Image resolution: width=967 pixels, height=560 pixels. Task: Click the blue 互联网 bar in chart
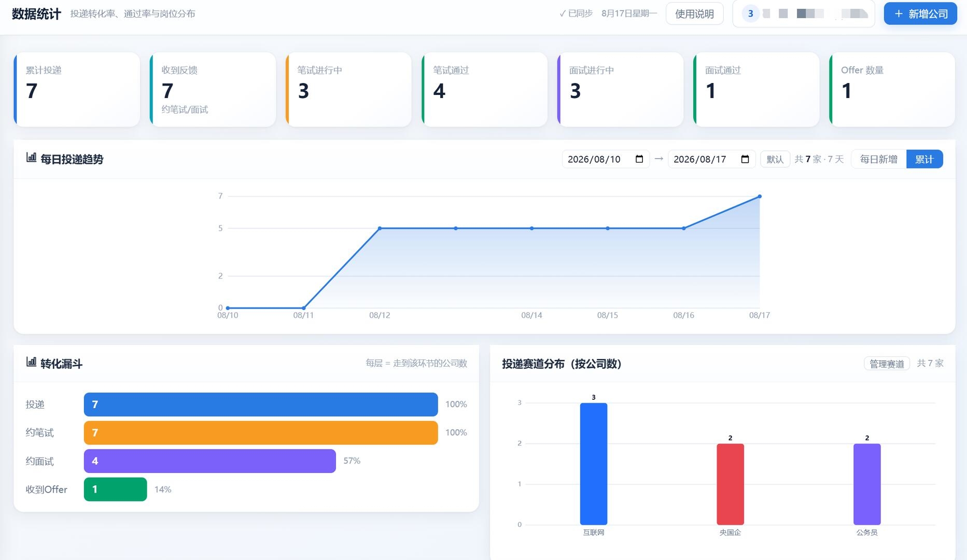click(594, 464)
